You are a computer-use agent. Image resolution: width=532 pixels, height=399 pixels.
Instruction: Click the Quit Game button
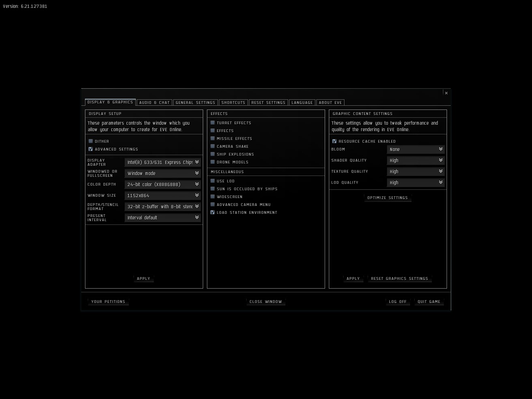(x=429, y=302)
